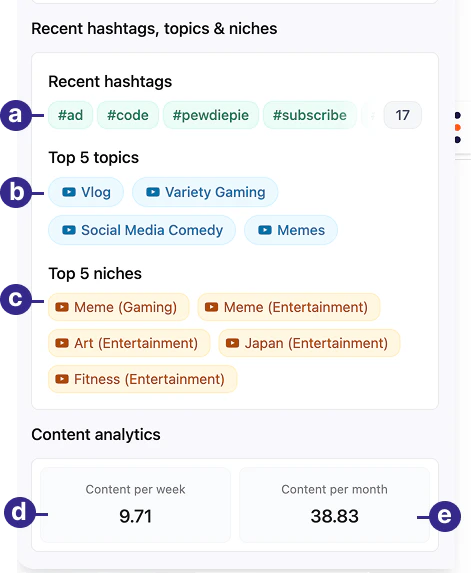The image size is (471, 573).
Task: Click the #subscribe hashtag chip
Action: click(x=310, y=115)
